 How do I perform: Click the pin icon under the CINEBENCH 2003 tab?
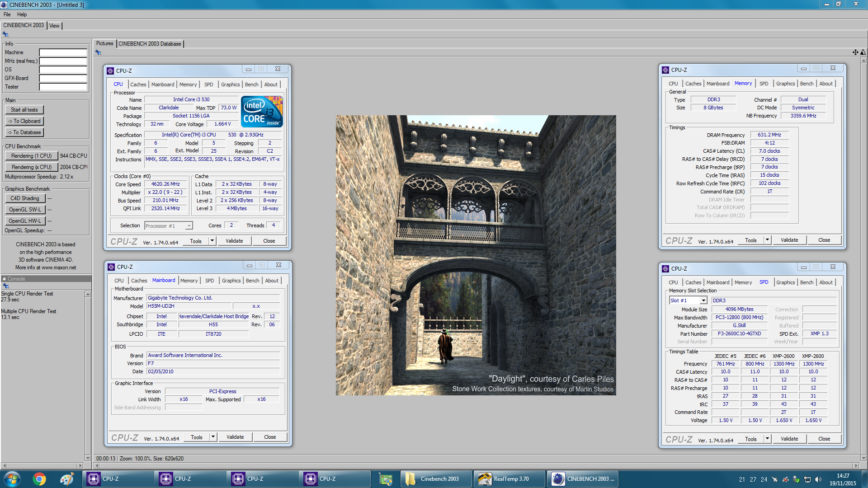click(x=6, y=34)
